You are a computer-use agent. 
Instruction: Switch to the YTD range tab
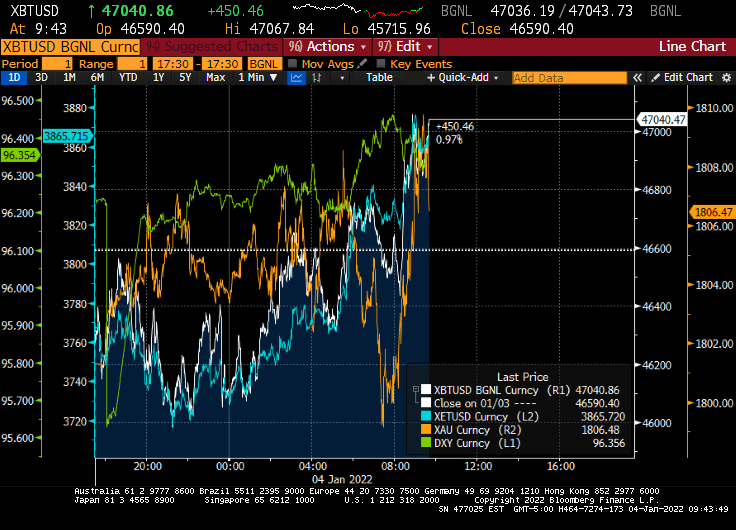128,78
